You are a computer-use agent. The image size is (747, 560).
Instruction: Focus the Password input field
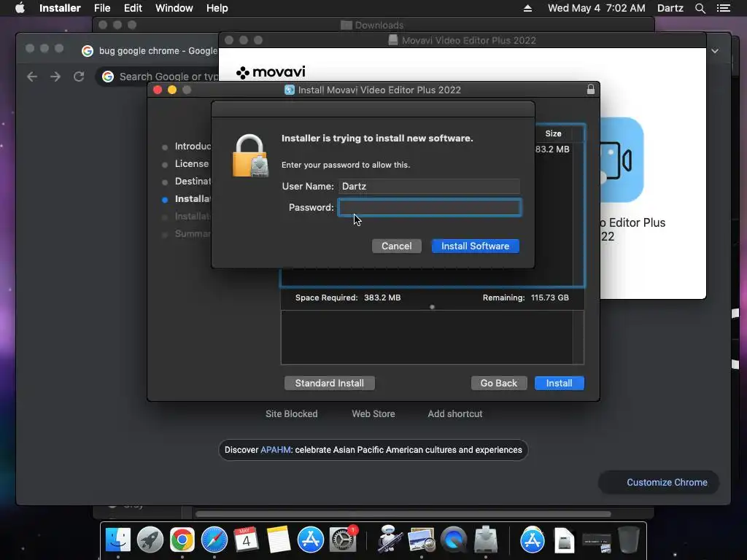pyautogui.click(x=429, y=207)
